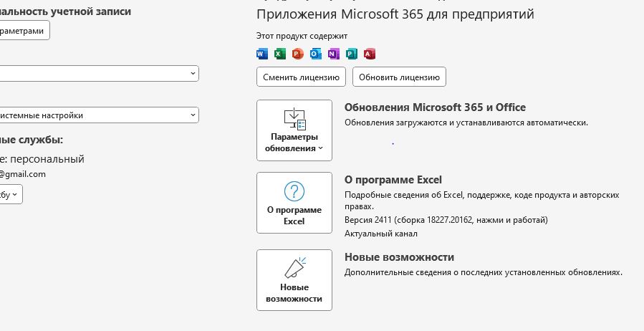This screenshot has width=644, height=331.
Task: Select the gmail.com account text
Action: (23, 174)
